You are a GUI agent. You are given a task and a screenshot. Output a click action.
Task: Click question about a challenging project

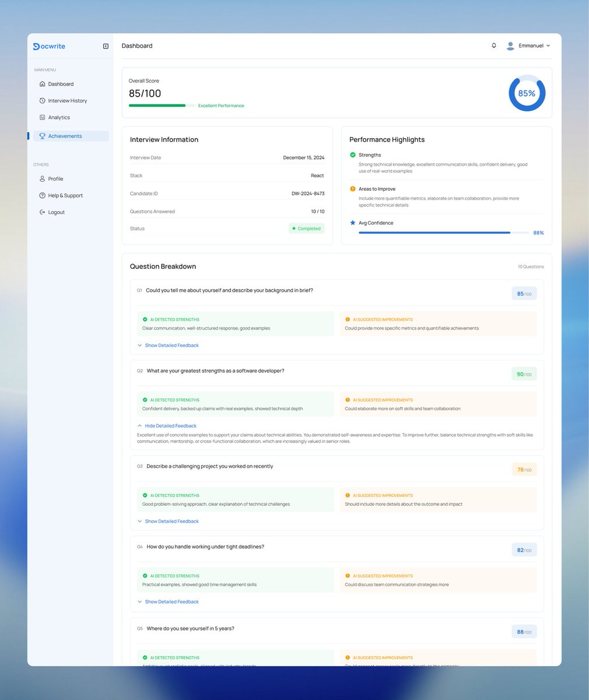coord(210,467)
